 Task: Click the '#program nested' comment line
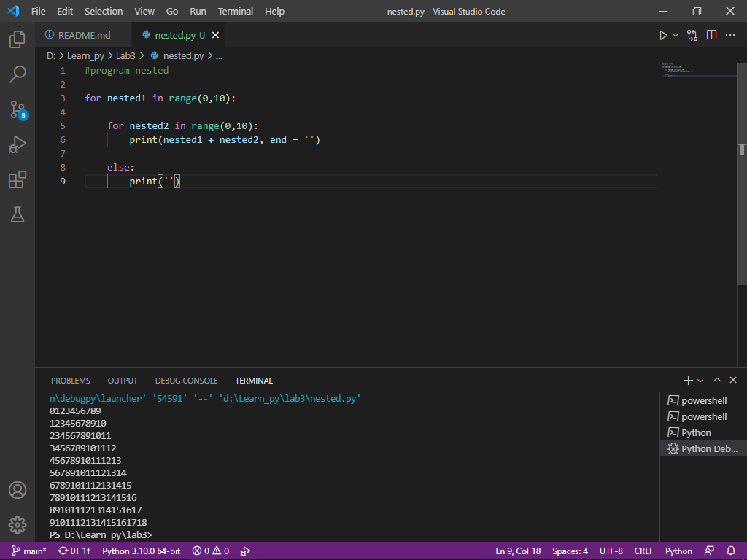click(126, 71)
